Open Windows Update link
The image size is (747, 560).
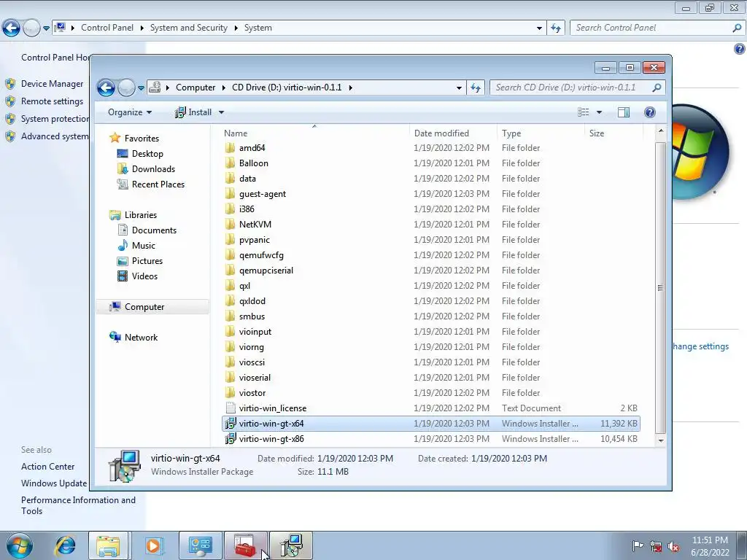pyautogui.click(x=54, y=483)
